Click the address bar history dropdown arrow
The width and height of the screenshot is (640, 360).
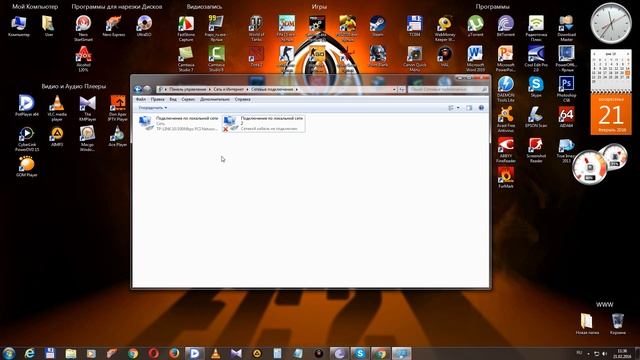pos(394,89)
